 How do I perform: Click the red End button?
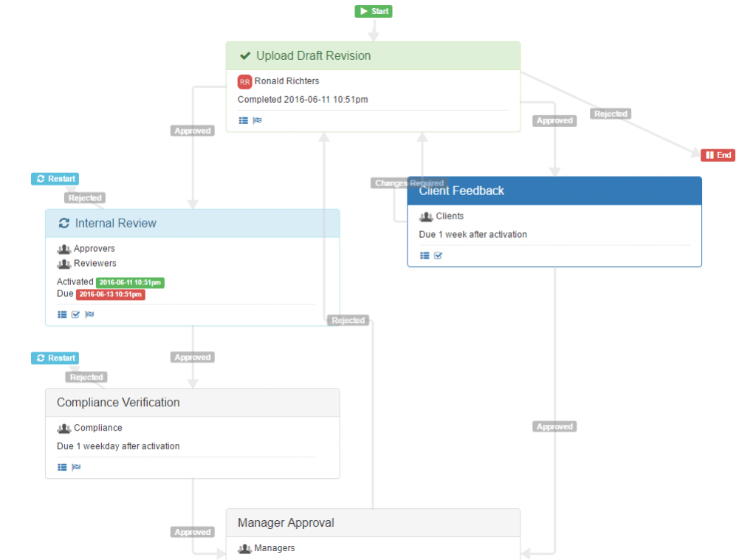[718, 155]
